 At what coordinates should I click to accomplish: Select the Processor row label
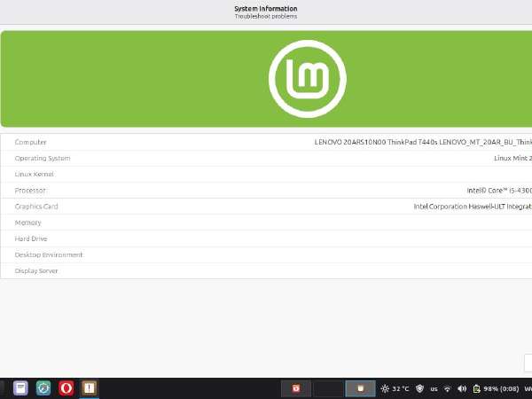(30, 191)
